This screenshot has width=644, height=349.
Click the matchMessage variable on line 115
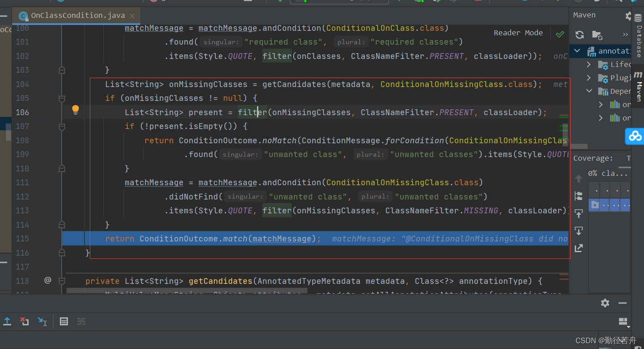pos(282,239)
